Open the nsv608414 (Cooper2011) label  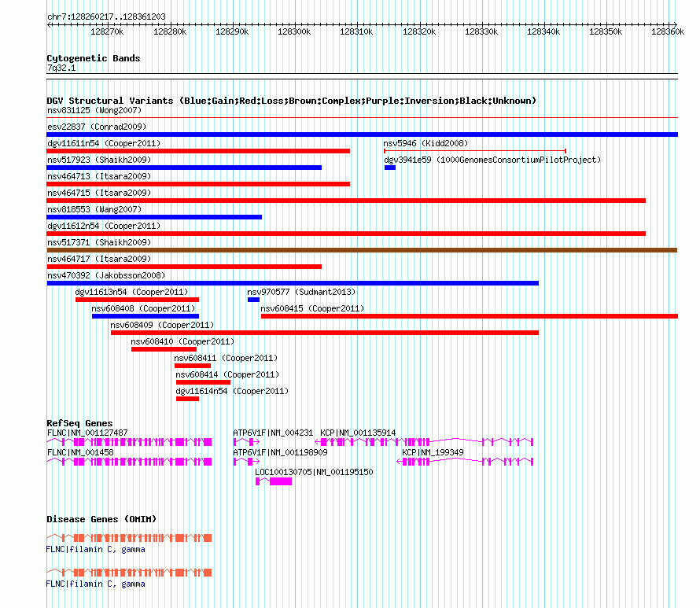[x=227, y=374]
